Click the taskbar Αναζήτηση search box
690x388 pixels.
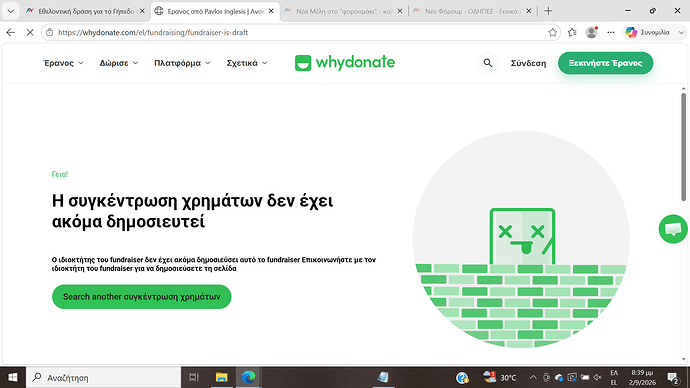click(x=103, y=377)
